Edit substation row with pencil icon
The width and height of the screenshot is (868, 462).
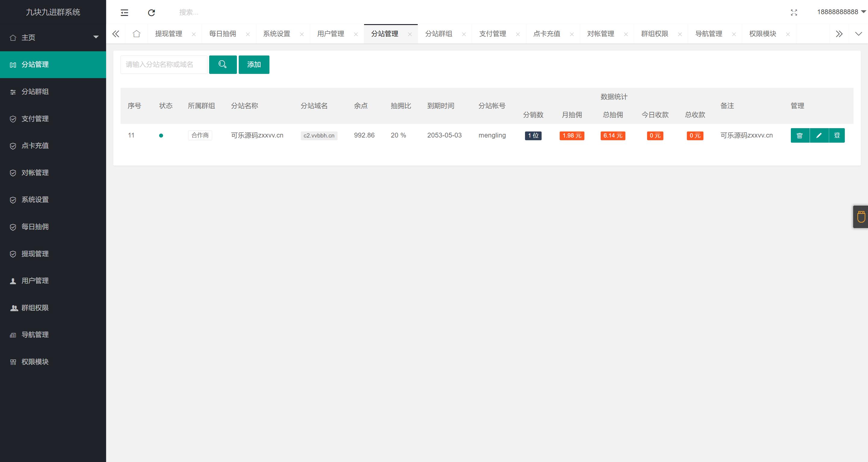[x=819, y=136]
